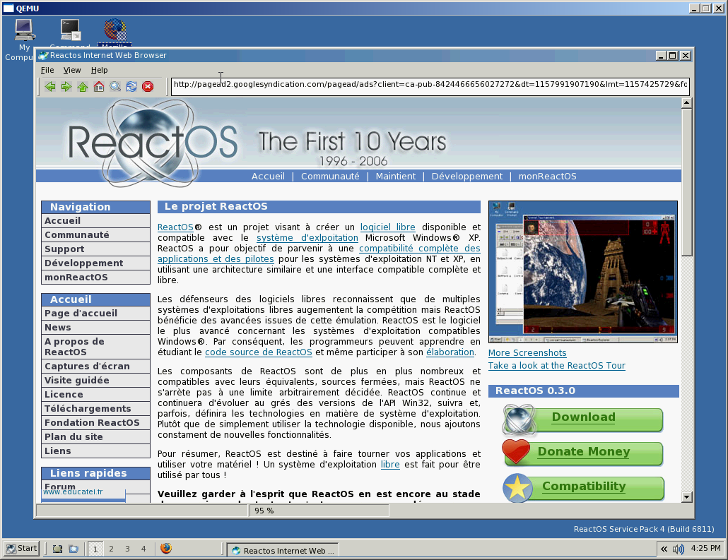The image size is (728, 560).
Task: Click Maintient in the top banner navigation
Action: (396, 177)
